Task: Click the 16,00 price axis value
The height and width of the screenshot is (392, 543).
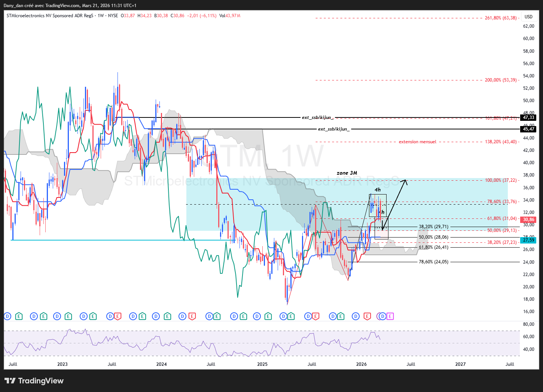Action: pyautogui.click(x=528, y=312)
